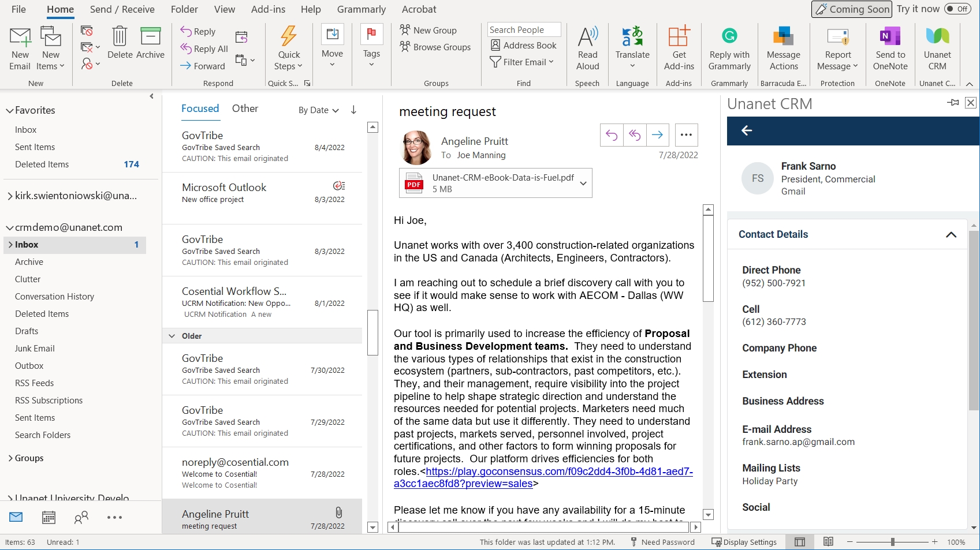This screenshot has height=550, width=980.
Task: Create a New Group
Action: pyautogui.click(x=428, y=30)
